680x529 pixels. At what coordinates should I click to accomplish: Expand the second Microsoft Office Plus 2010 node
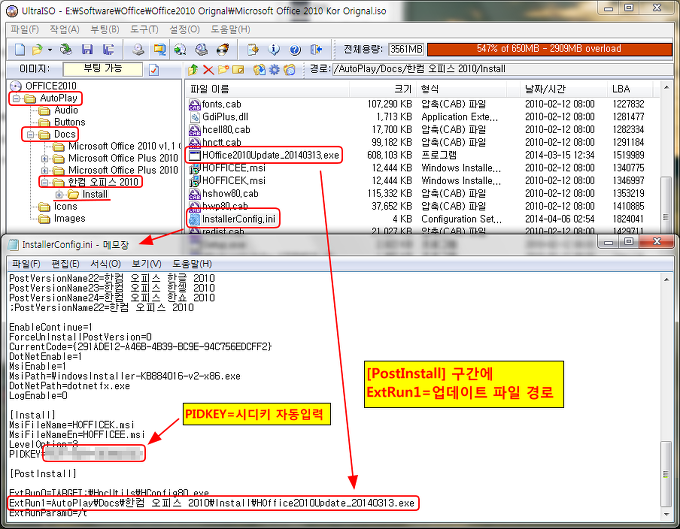coord(45,170)
